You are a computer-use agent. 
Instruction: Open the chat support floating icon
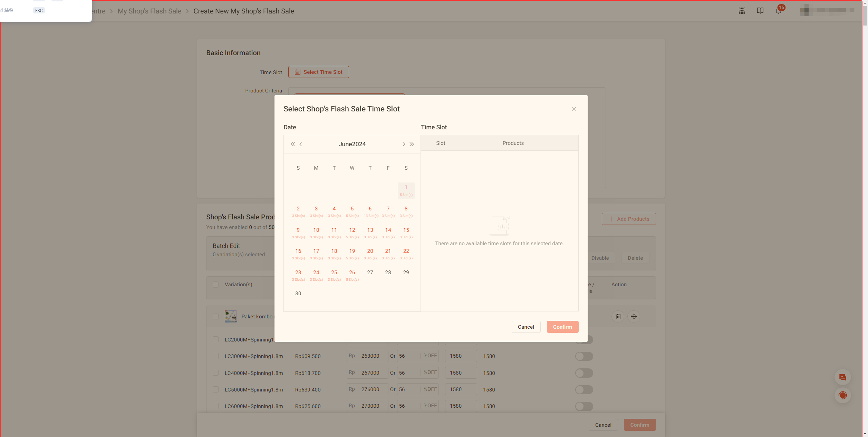(842, 377)
